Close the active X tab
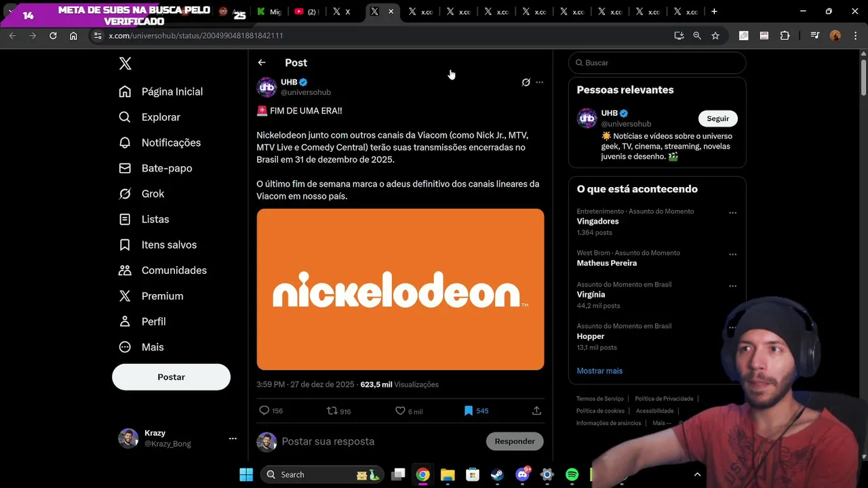Screen dimensions: 868x488 coord(391,12)
